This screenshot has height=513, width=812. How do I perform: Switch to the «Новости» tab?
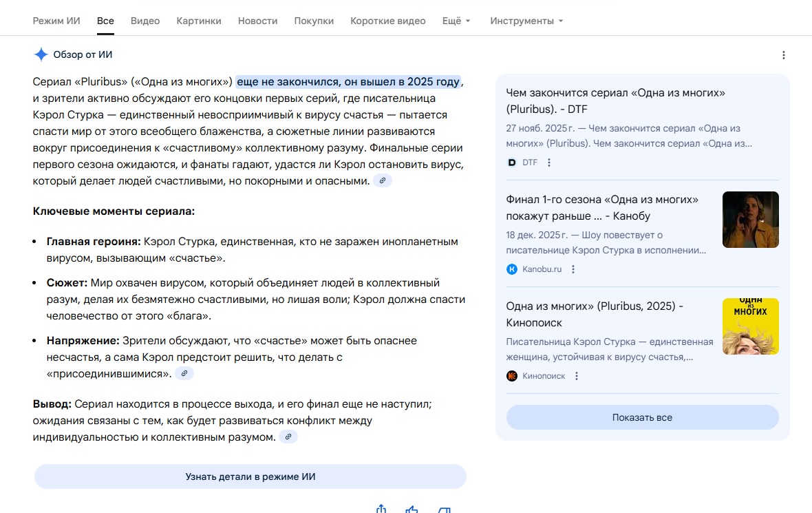(258, 21)
